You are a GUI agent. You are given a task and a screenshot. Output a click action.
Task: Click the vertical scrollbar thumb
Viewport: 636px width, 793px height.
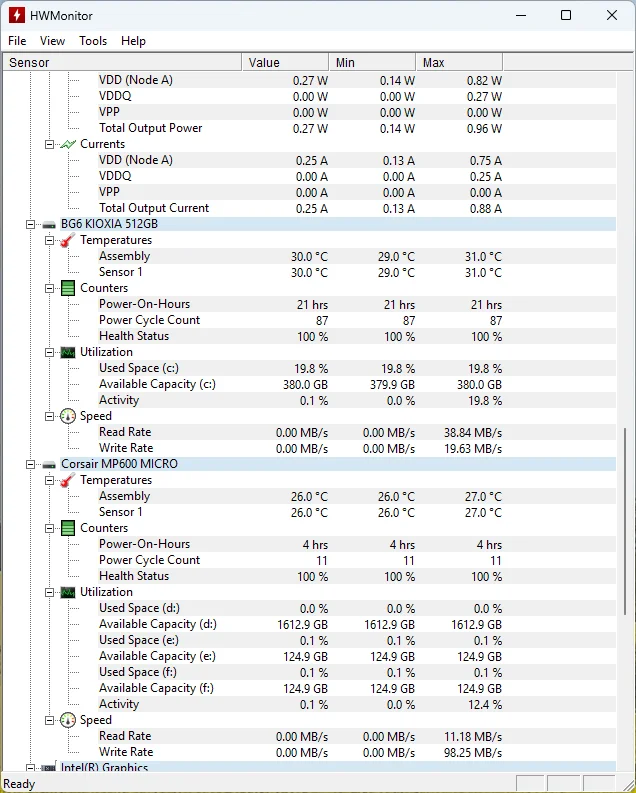(625, 521)
